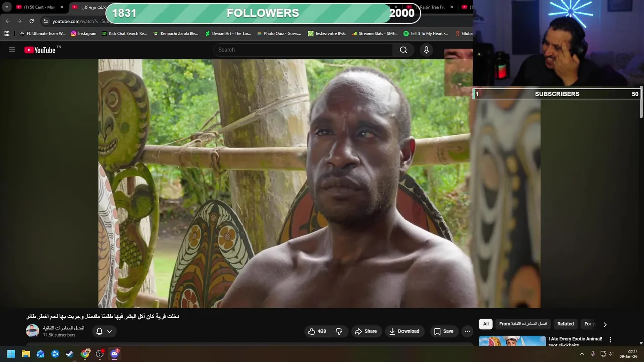Click the YouTube search magnifier button

click(404, 50)
